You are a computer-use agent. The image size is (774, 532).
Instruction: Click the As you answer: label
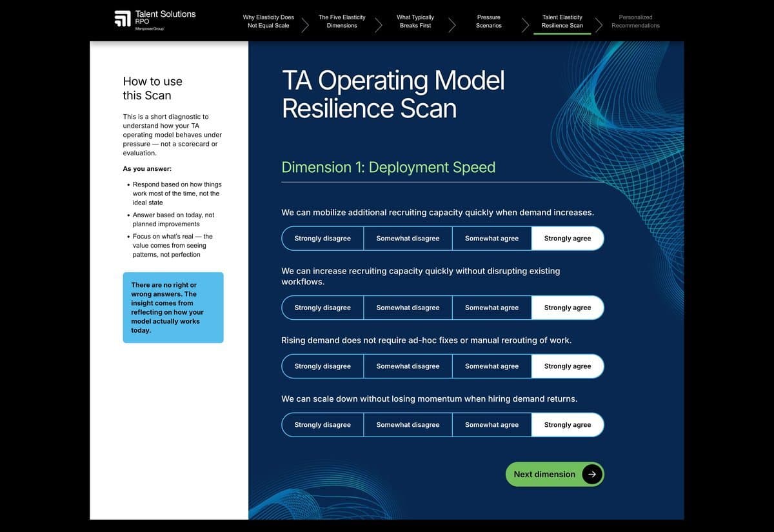click(147, 169)
